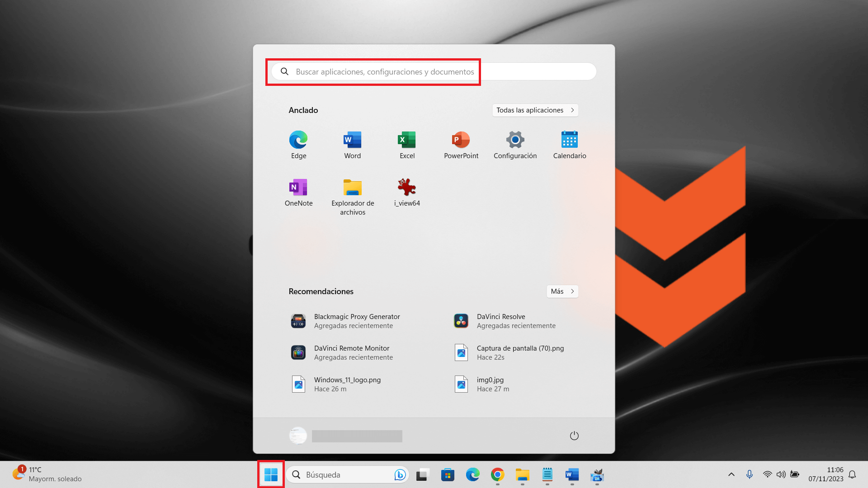
Task: Click Más to see more recommendations
Action: [562, 291]
